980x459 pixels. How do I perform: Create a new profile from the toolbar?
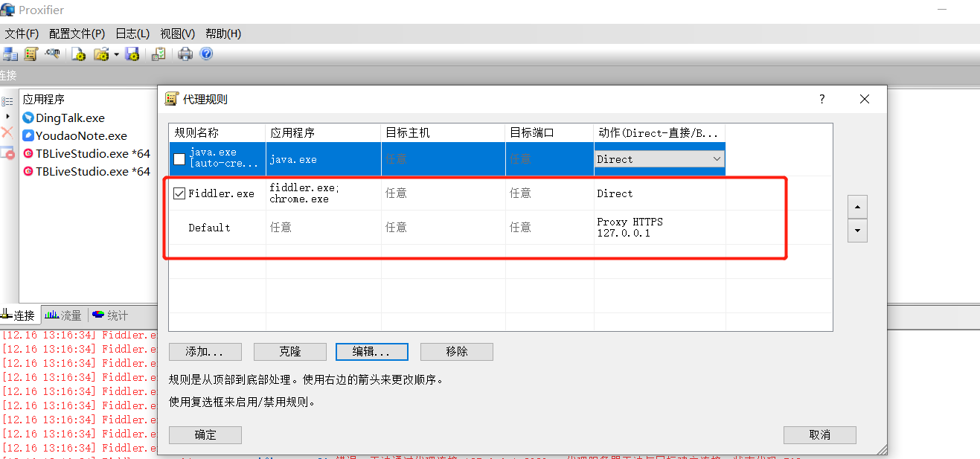click(x=79, y=54)
